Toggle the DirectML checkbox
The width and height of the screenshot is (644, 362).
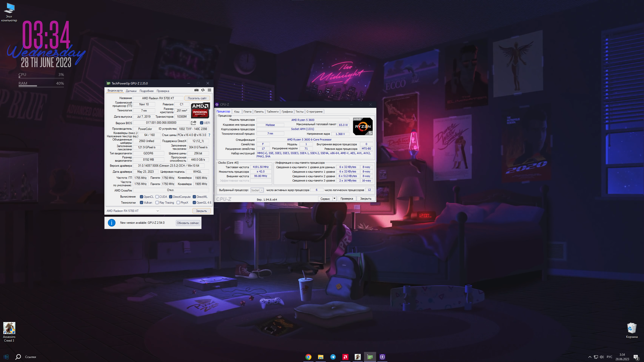point(194,197)
